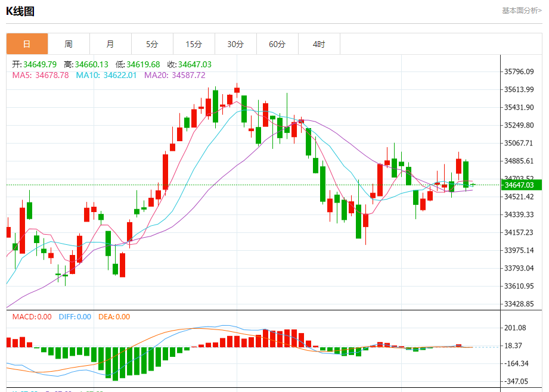Viewport: 549px width, 392px height.
Task: Click the 33793.04 price axis label
Action: pyautogui.click(x=519, y=268)
